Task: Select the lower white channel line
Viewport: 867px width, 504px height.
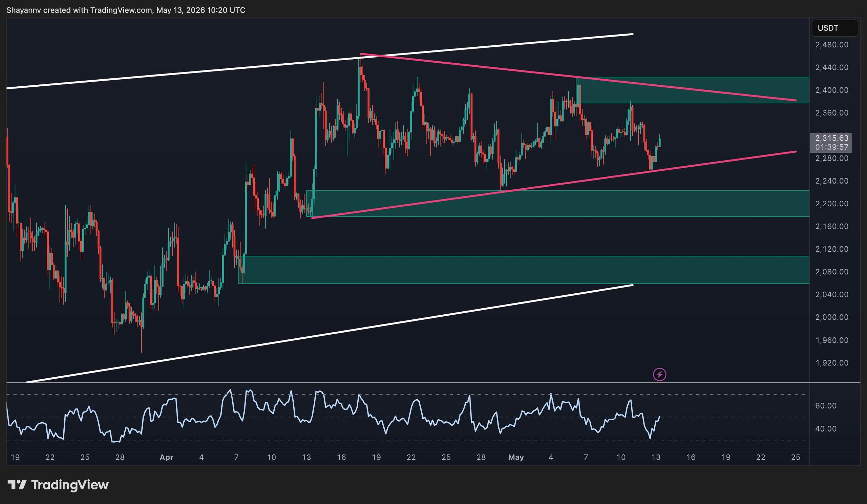Action: click(x=330, y=334)
